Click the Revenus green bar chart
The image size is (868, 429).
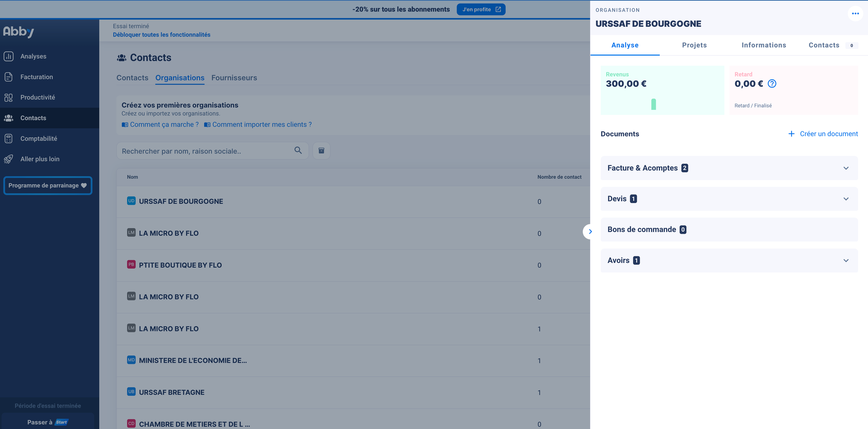click(x=654, y=104)
